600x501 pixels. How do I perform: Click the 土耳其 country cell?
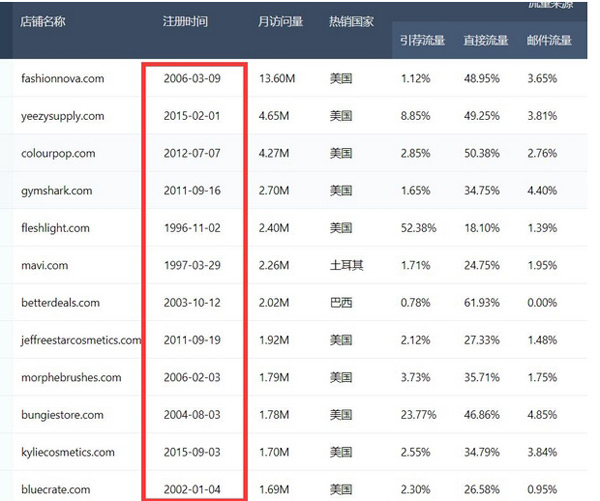tap(347, 266)
